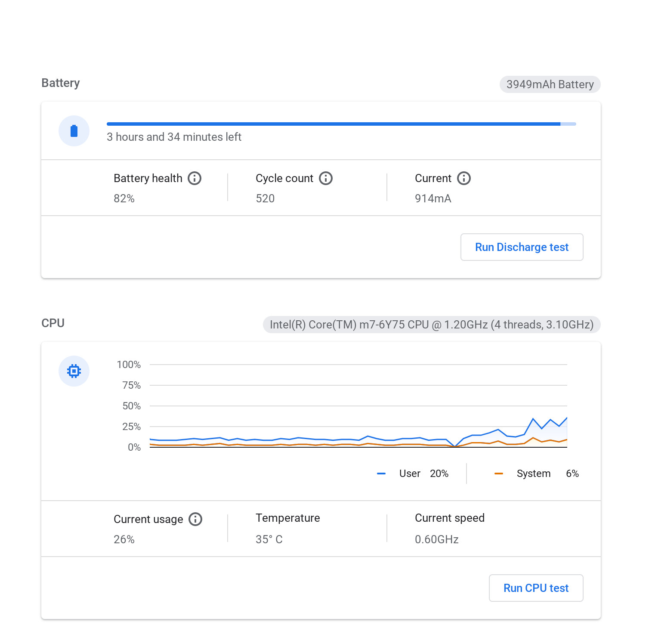Click the Current speed label

pos(450,518)
